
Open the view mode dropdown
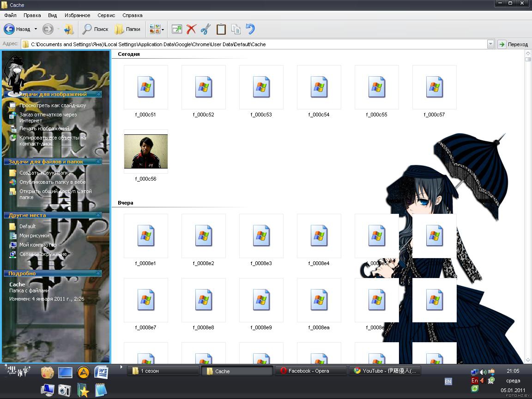[x=157, y=29]
